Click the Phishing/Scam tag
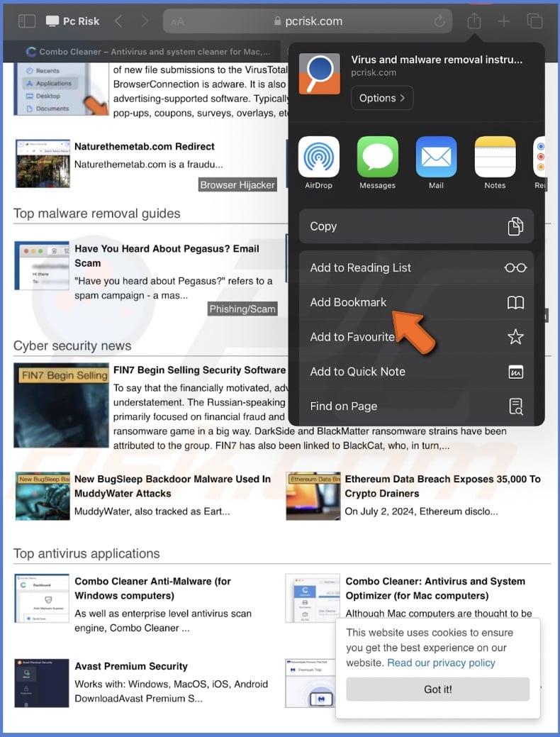The width and height of the screenshot is (560, 737). point(242,309)
